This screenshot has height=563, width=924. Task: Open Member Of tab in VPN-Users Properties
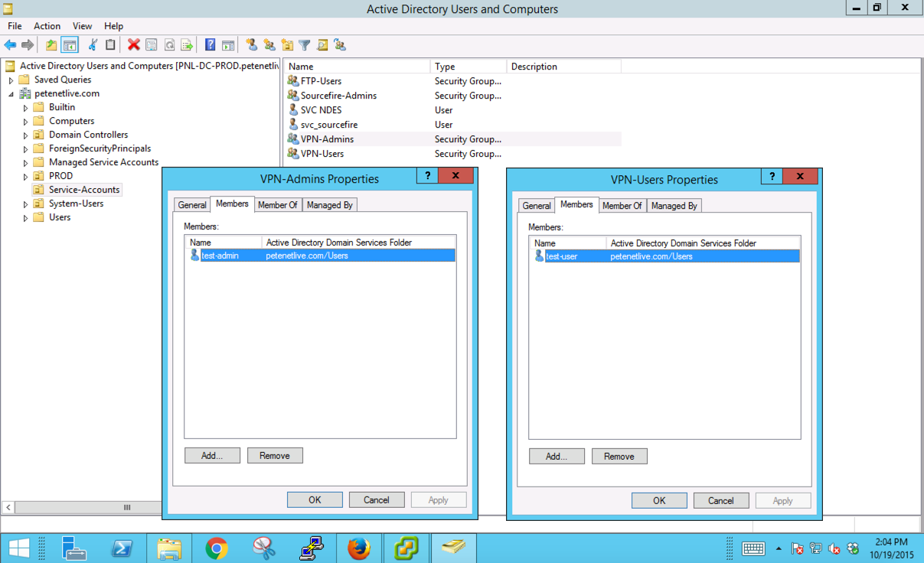pyautogui.click(x=622, y=206)
